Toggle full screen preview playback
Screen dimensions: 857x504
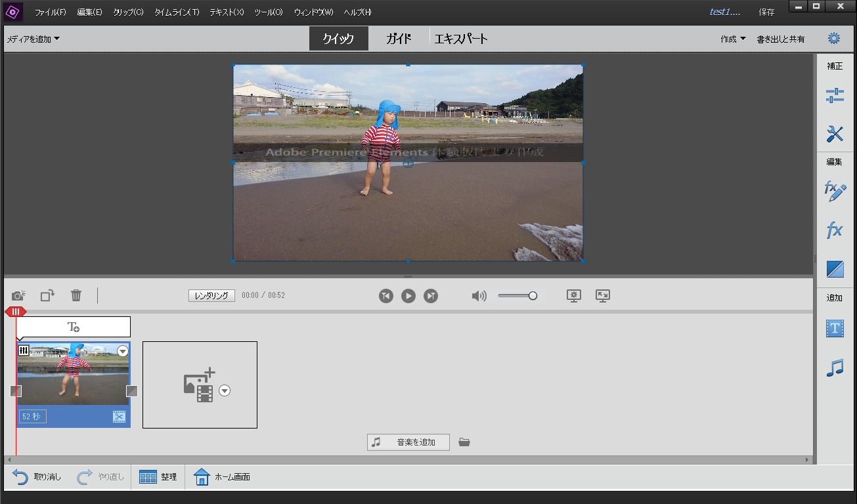(602, 295)
